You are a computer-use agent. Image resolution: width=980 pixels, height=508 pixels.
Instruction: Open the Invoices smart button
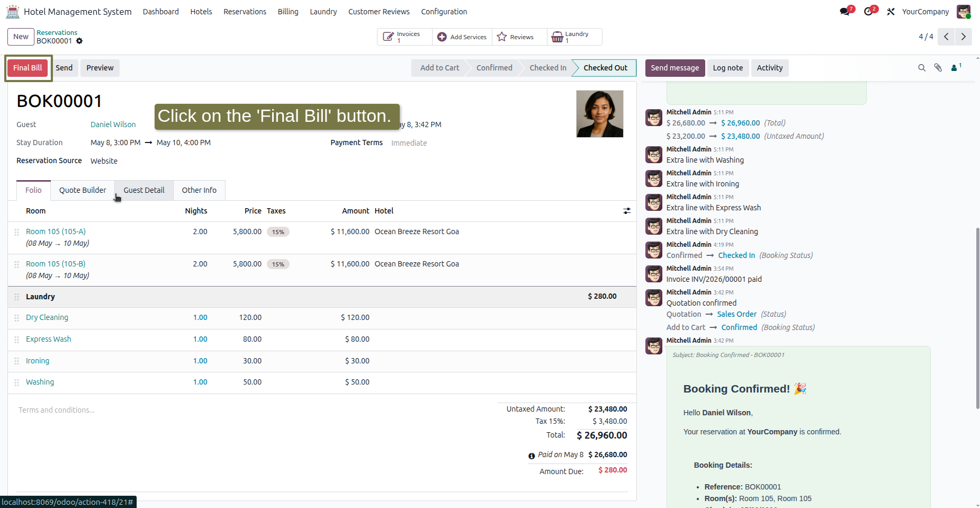pos(405,37)
